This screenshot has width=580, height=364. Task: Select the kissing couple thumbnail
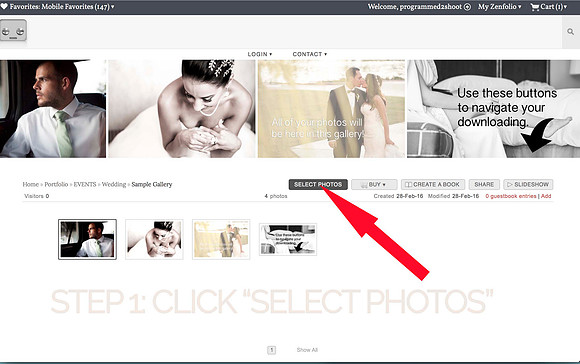(x=221, y=239)
